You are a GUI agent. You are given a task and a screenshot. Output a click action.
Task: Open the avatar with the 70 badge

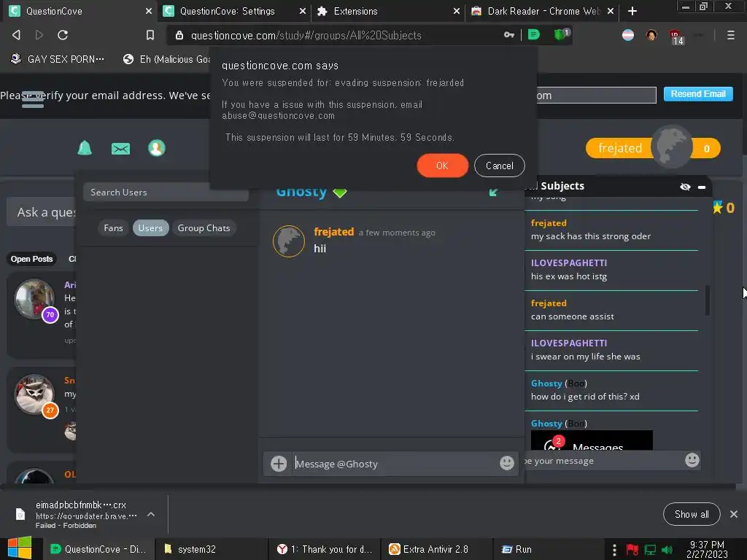point(34,299)
